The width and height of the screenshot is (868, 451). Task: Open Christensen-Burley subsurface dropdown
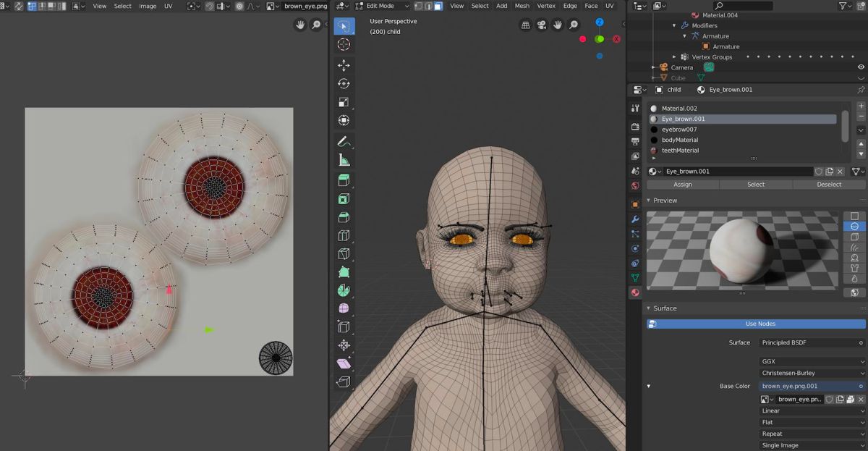(812, 373)
